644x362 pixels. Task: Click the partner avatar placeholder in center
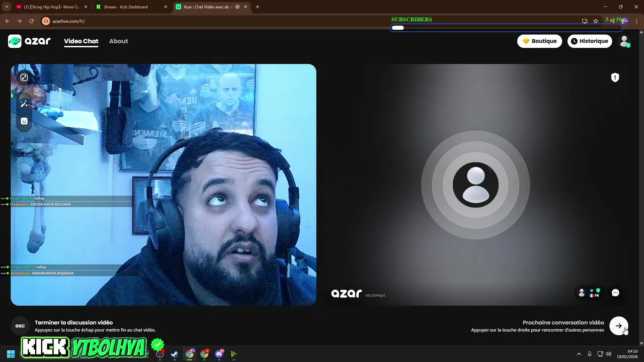click(475, 185)
